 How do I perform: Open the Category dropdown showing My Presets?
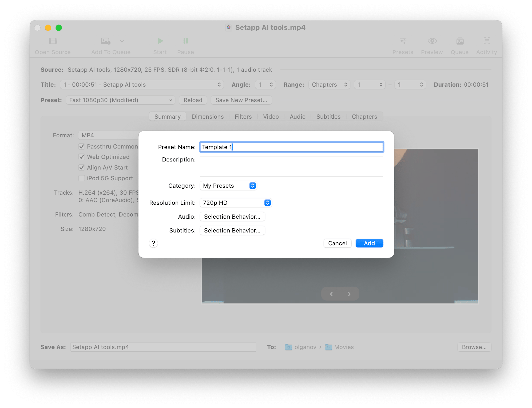pyautogui.click(x=228, y=185)
